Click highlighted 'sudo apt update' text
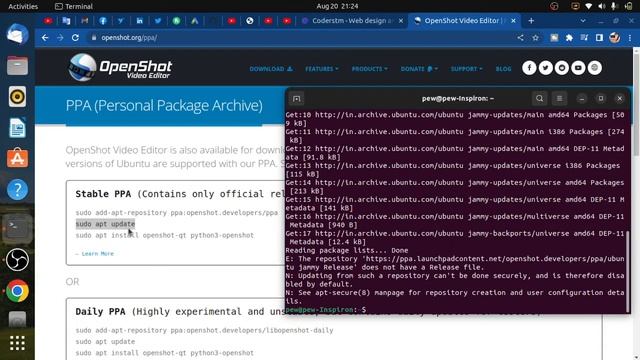 tap(105, 224)
